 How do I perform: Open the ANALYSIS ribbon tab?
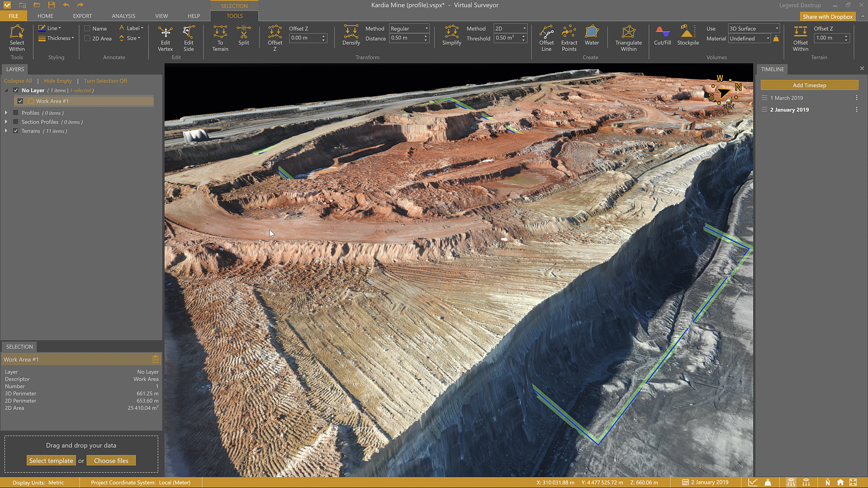pos(123,16)
